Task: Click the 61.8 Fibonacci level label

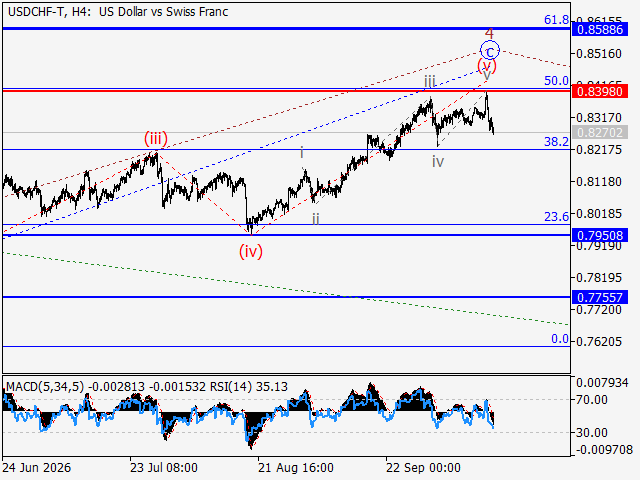Action: 556,19
